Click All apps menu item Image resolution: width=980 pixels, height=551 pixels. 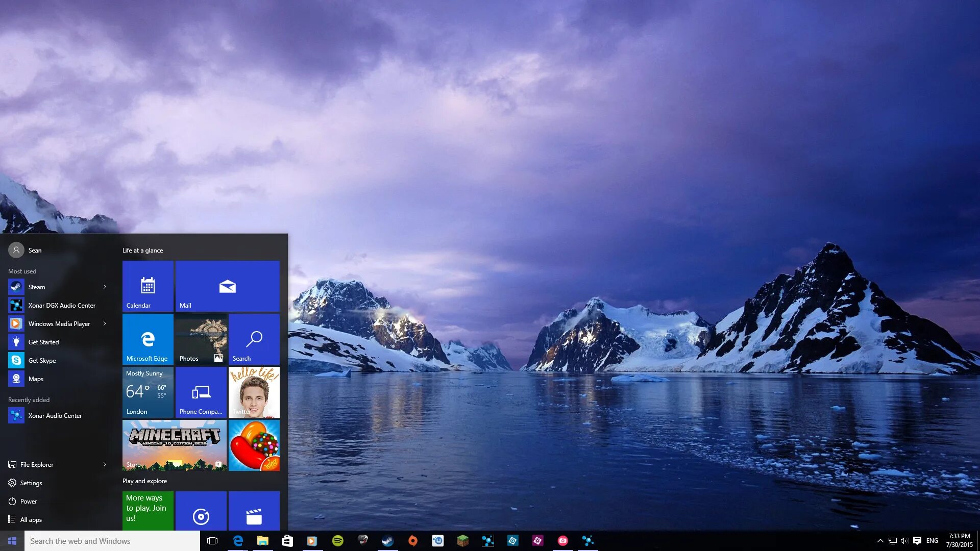coord(30,519)
